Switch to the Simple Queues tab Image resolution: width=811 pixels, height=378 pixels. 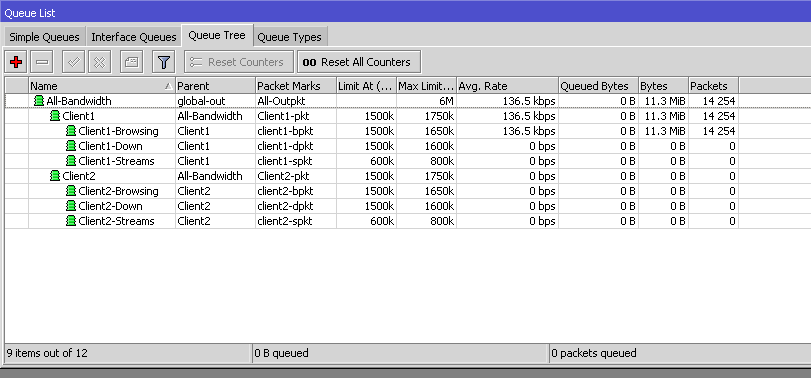point(44,37)
